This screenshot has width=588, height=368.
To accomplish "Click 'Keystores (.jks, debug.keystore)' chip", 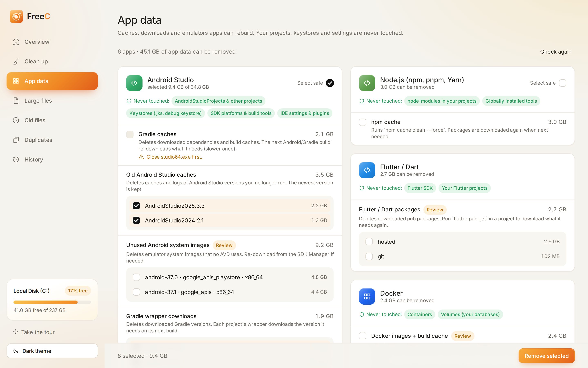I will [x=165, y=113].
